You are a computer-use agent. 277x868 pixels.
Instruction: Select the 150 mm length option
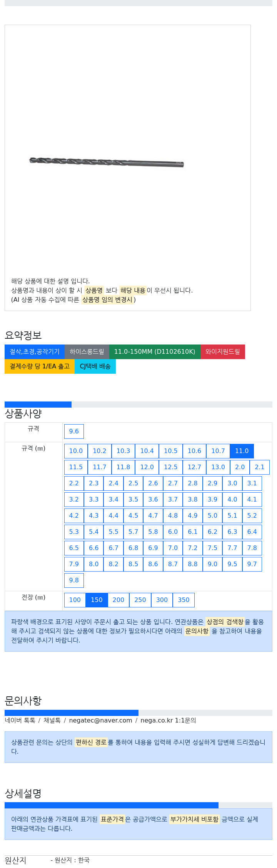97,600
